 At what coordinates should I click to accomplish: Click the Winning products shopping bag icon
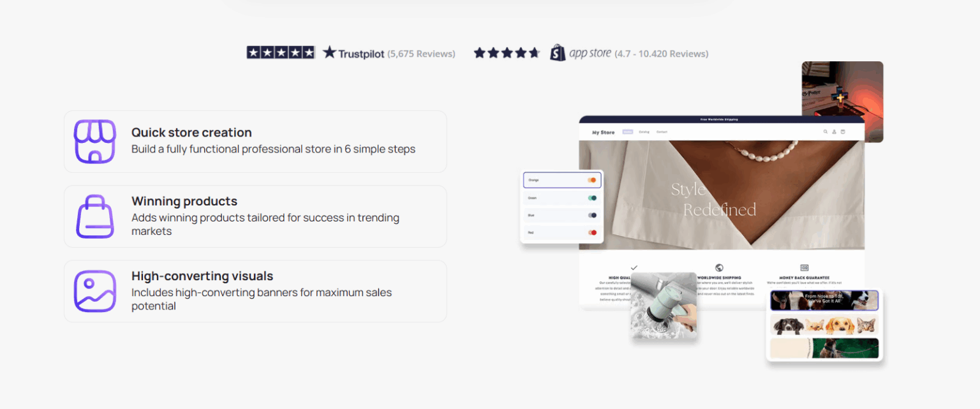click(x=94, y=216)
